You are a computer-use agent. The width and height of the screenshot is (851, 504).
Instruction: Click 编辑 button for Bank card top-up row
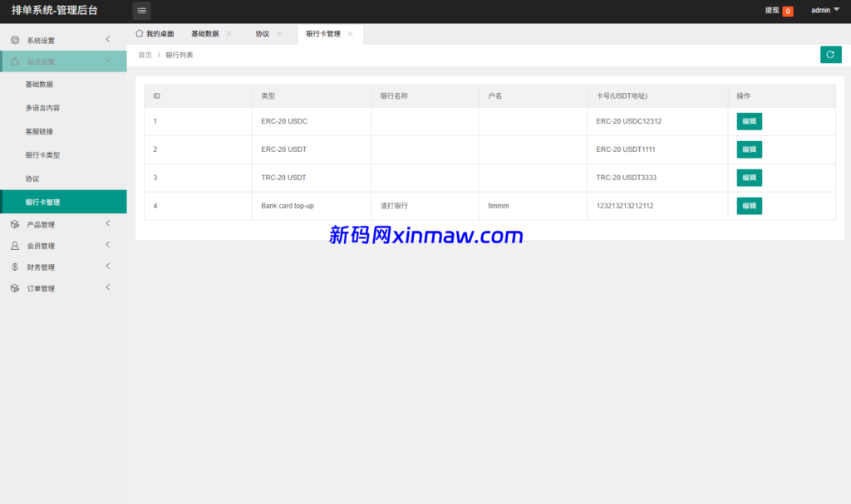[x=748, y=205]
